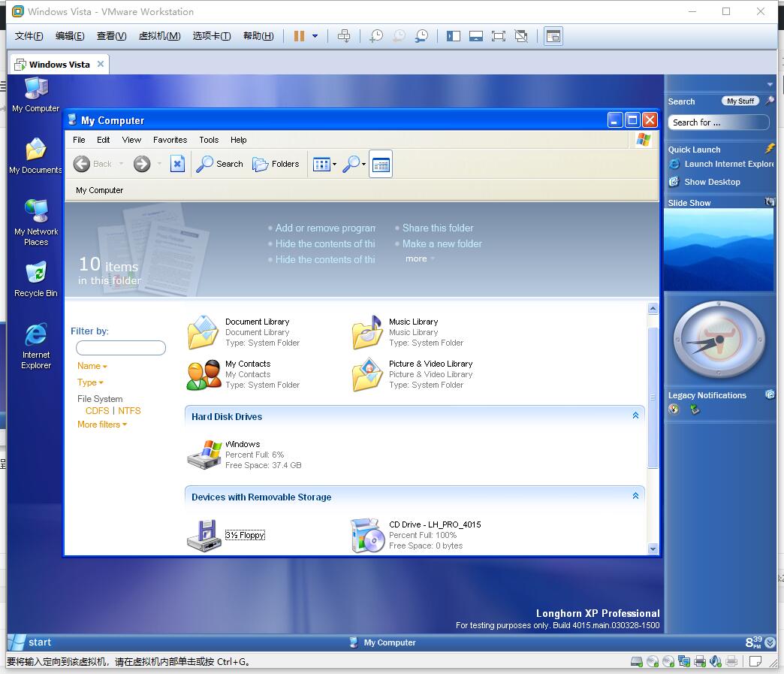
Task: Open the Views dropdown button
Action: pyautogui.click(x=324, y=164)
